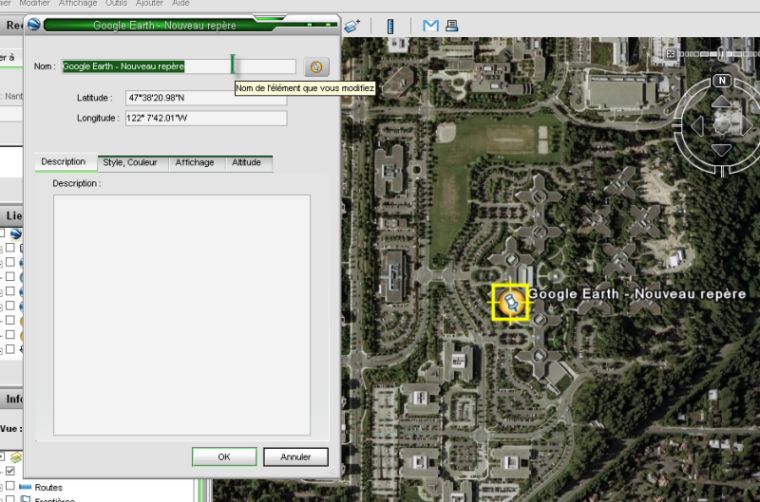Click the blue Routes layer icon
The height and width of the screenshot is (502, 760).
[25, 486]
